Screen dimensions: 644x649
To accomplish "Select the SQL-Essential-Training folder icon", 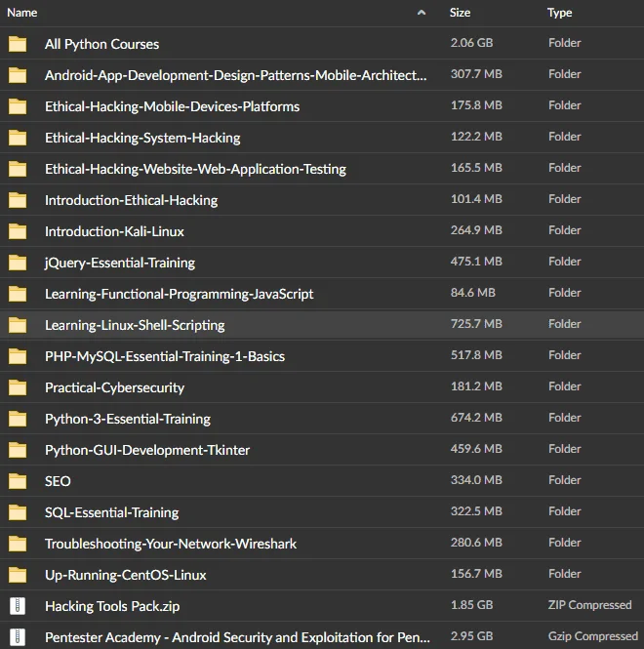I will 18,512.
